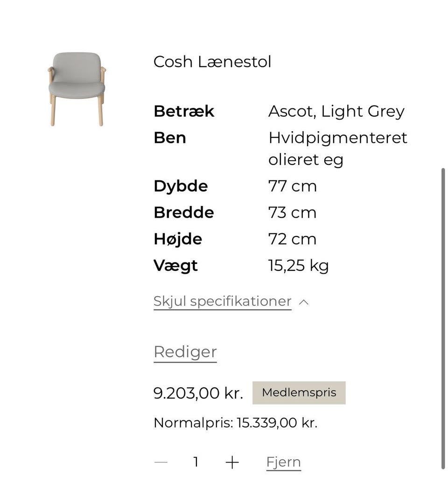Click the Betræk specification label
Screen dimensions: 448x498
[184, 111]
